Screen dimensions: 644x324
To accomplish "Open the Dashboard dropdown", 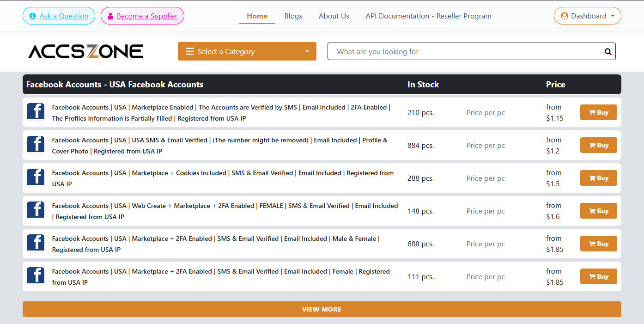I will (x=587, y=15).
